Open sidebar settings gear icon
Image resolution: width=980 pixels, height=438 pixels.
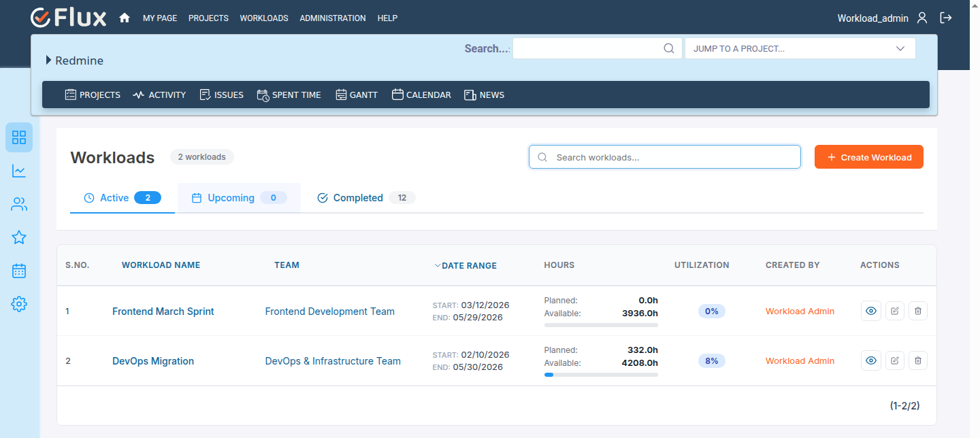[x=19, y=304]
